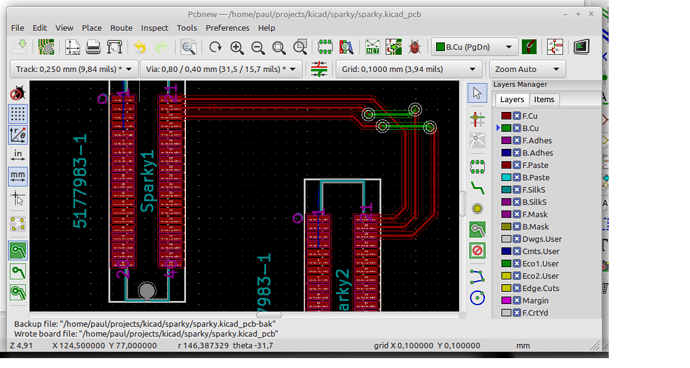Select the route tracks tool
The image size is (690, 368).
click(477, 188)
